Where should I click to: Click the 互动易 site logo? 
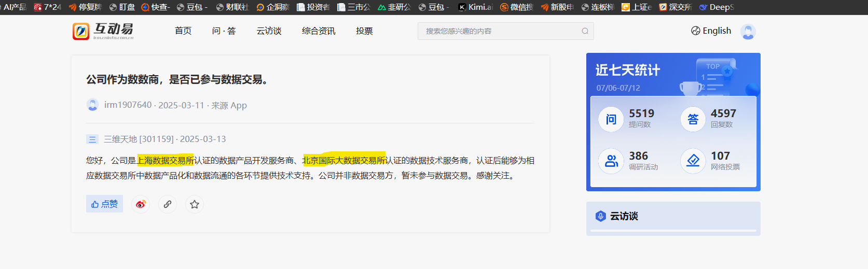pyautogui.click(x=103, y=31)
